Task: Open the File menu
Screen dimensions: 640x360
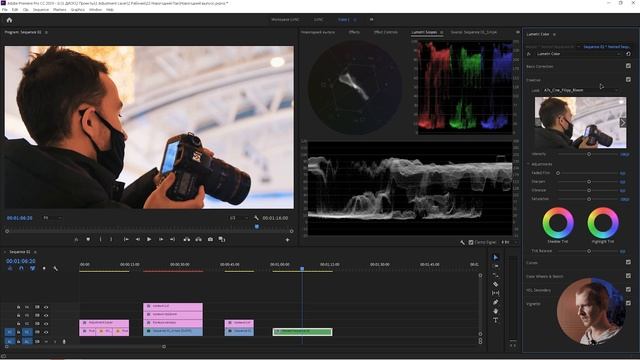Action: point(4,9)
